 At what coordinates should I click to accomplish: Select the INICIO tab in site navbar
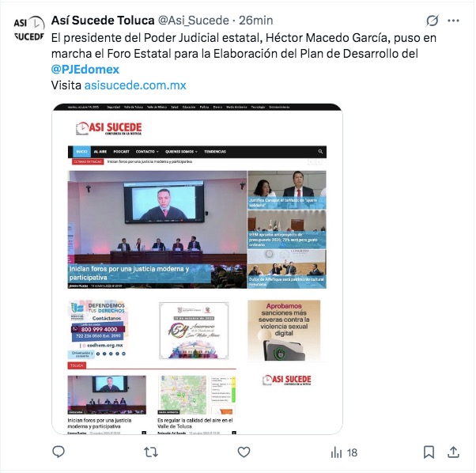(81, 152)
